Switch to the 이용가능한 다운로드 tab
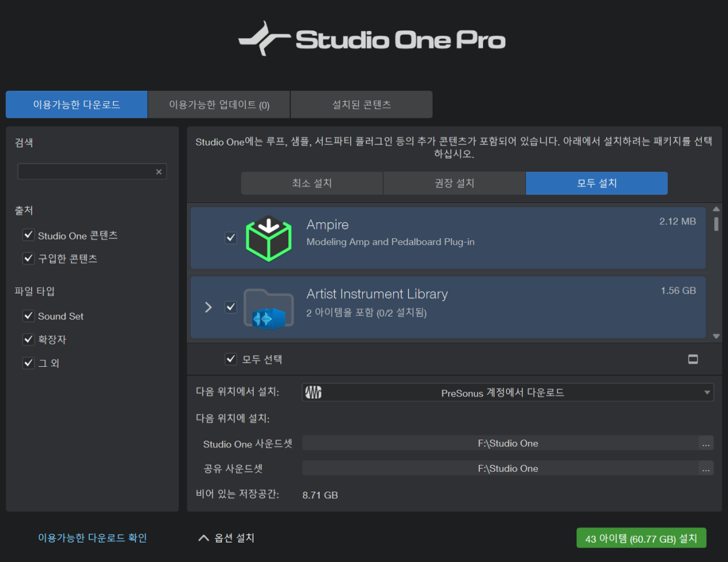The height and width of the screenshot is (562, 728). [x=76, y=104]
